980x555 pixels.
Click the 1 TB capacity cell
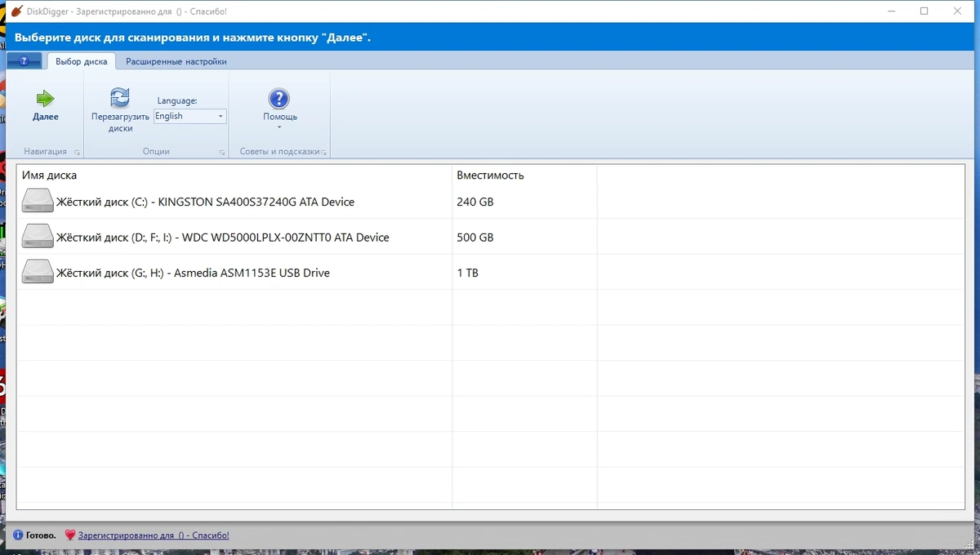[468, 273]
